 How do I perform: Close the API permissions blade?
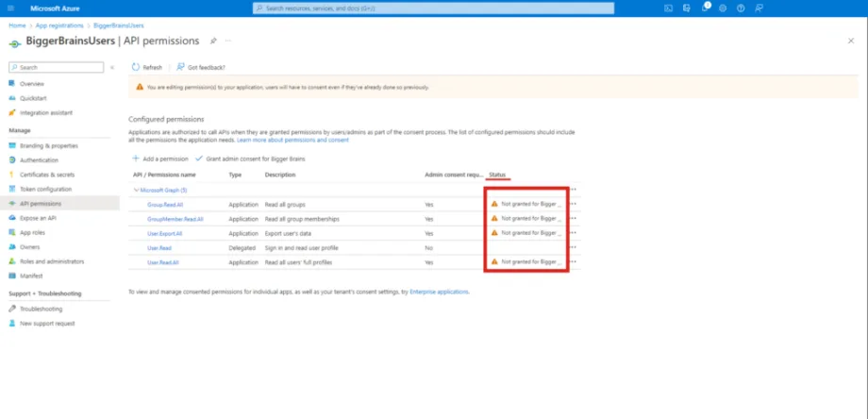851,41
